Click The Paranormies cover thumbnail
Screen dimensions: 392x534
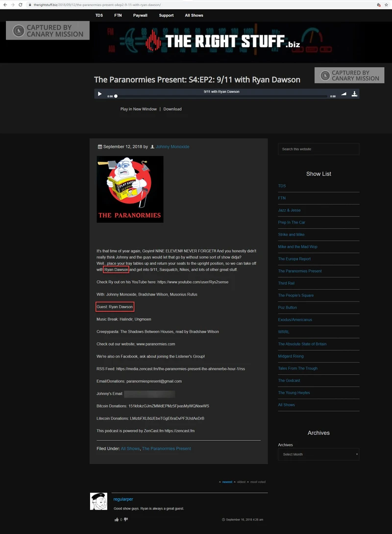[x=130, y=189]
